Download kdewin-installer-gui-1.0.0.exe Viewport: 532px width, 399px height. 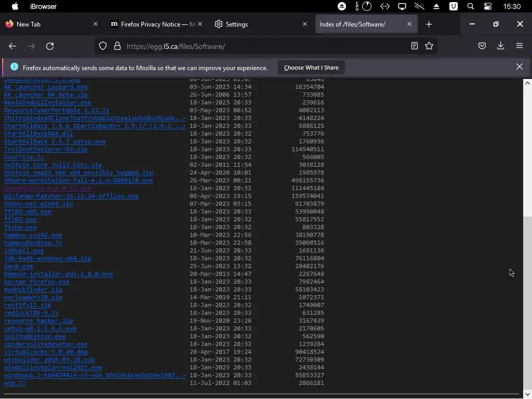tap(58, 274)
